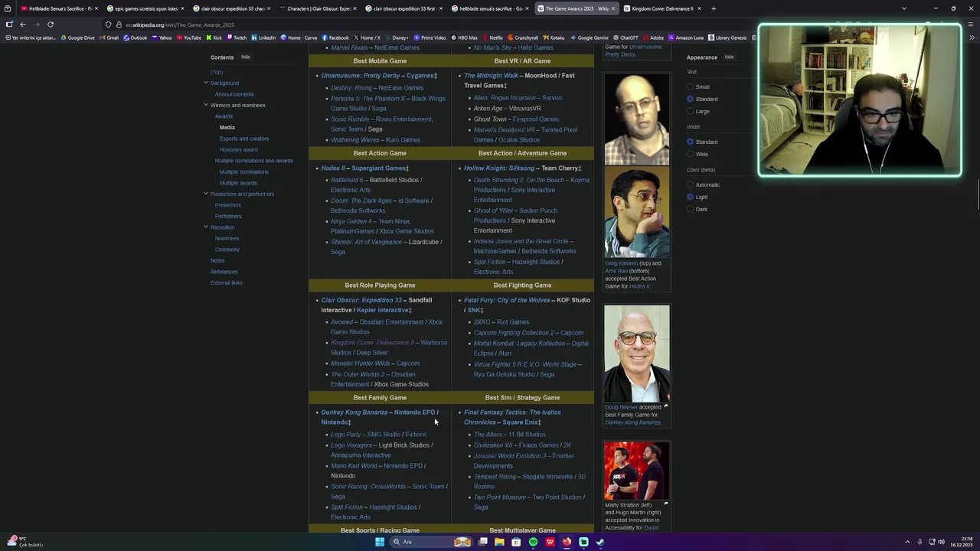Image resolution: width=980 pixels, height=551 pixels.
Task: Open the Kotaku bookmark
Action: point(553,37)
